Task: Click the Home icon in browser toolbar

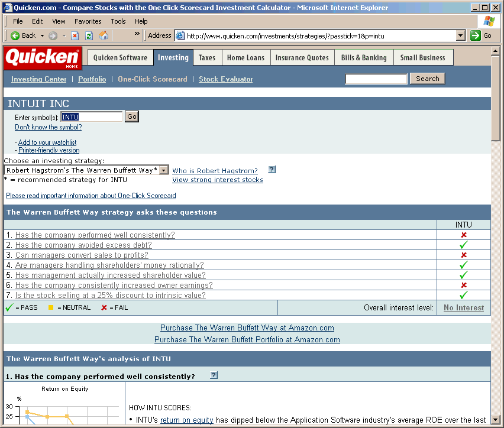Action: click(x=103, y=35)
